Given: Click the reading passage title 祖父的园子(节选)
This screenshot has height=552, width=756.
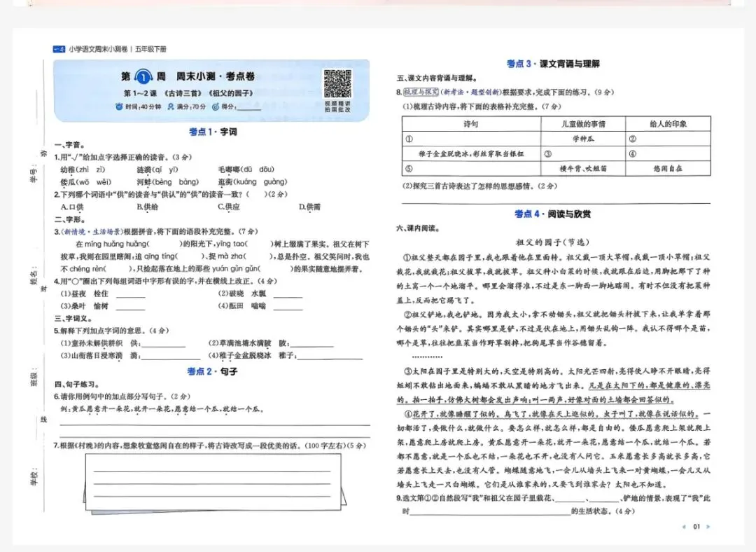Looking at the screenshot, I should pos(552,242).
